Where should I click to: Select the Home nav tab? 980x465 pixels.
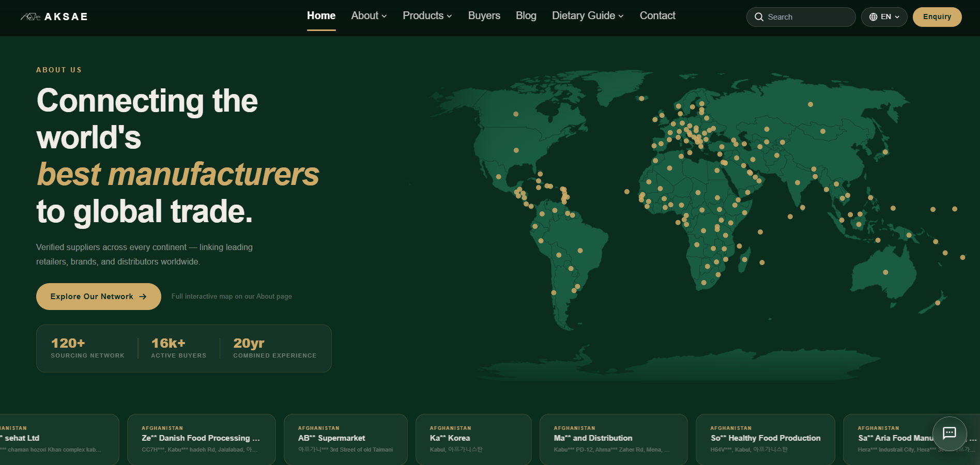(x=321, y=16)
